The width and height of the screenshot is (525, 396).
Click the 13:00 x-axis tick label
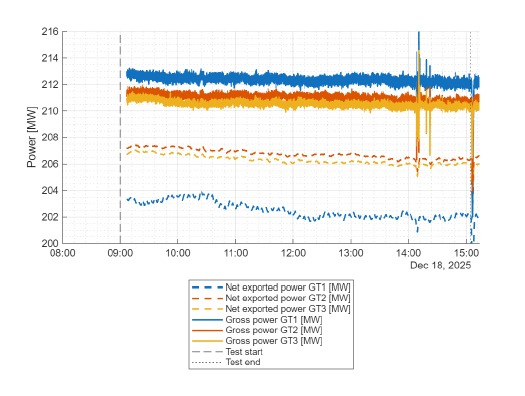[x=351, y=253]
